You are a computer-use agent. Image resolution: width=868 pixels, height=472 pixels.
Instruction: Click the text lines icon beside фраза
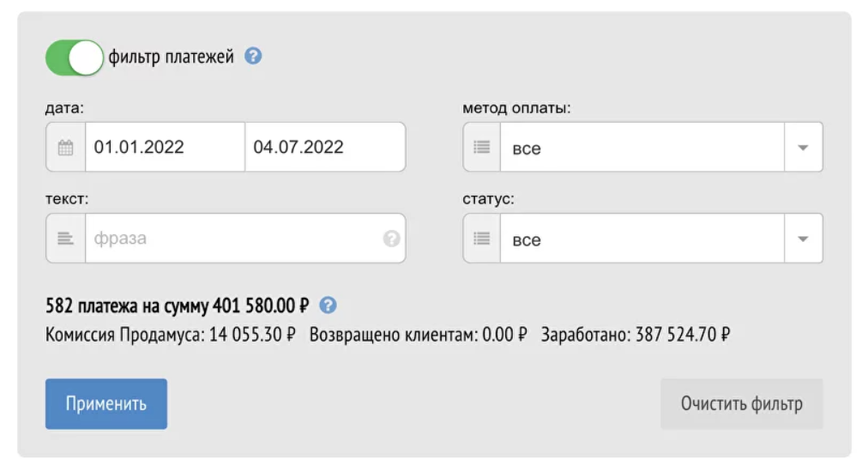coord(65,239)
